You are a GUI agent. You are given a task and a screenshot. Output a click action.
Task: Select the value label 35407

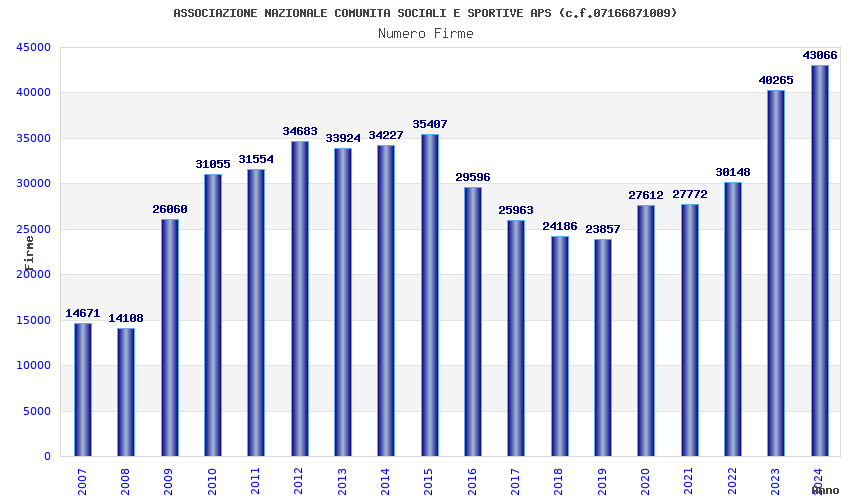click(430, 125)
